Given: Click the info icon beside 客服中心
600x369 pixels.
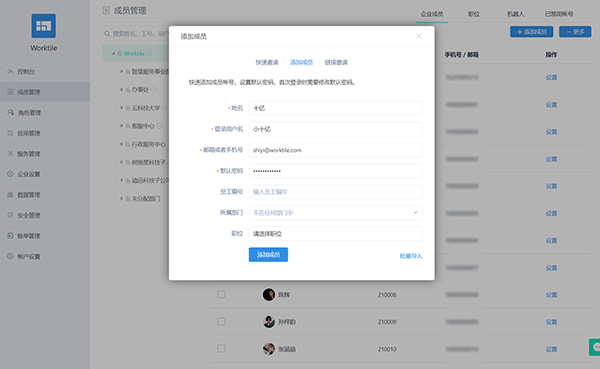Looking at the screenshot, I should click(x=159, y=126).
